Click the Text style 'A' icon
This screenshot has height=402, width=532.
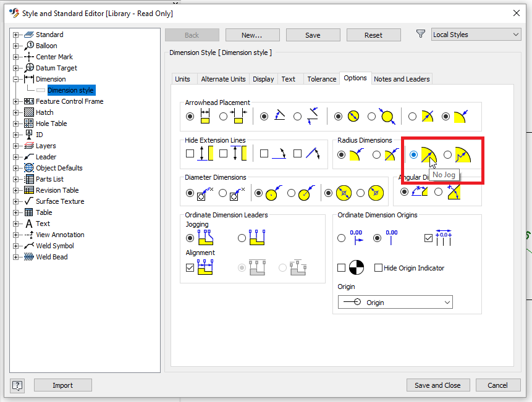point(28,223)
